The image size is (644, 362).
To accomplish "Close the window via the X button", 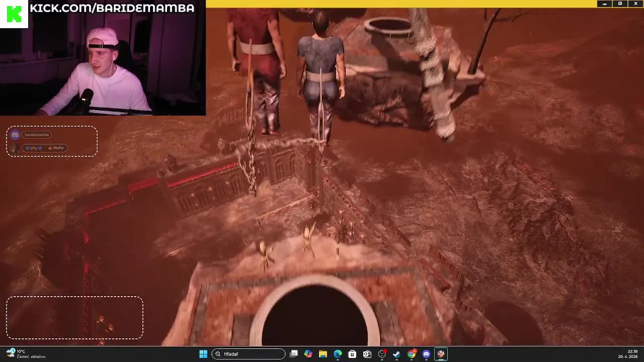I will click(636, 4).
